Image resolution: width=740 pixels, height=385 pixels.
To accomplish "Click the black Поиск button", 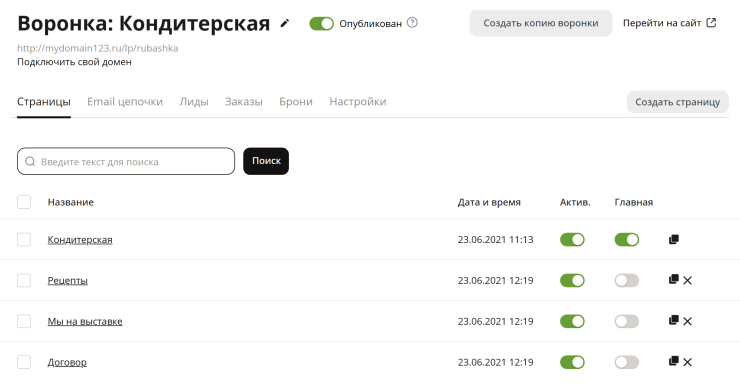I will coord(266,161).
